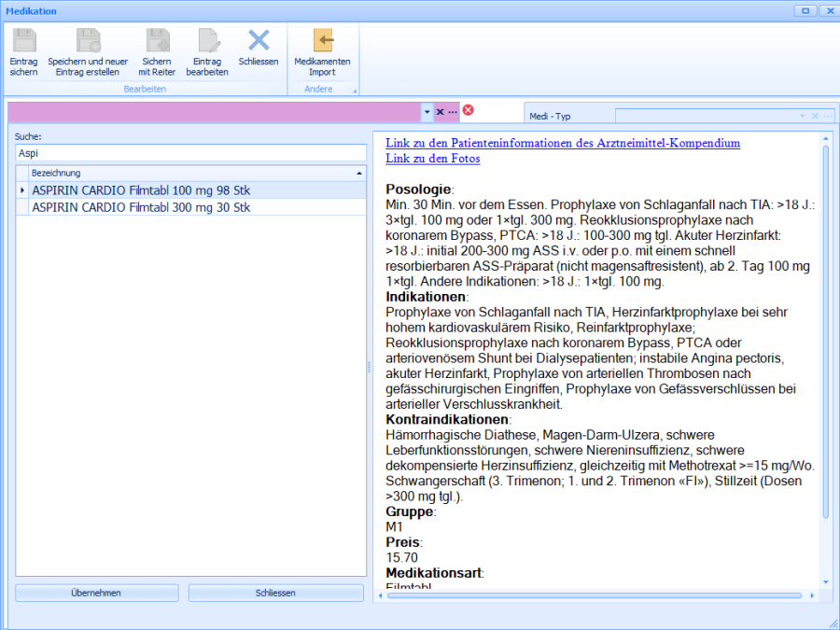The image size is (840, 630).
Task: Click the Medi - Typ label
Action: pos(550,117)
